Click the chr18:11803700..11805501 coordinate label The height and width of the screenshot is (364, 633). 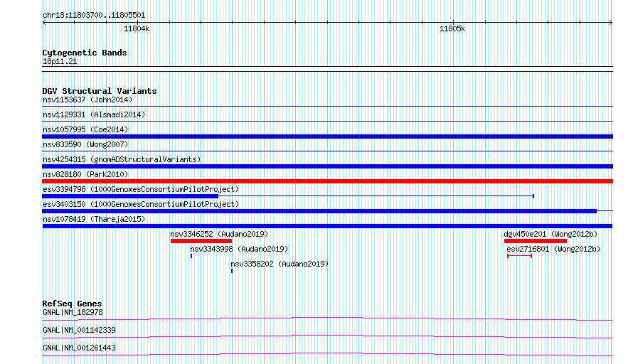[x=94, y=16]
